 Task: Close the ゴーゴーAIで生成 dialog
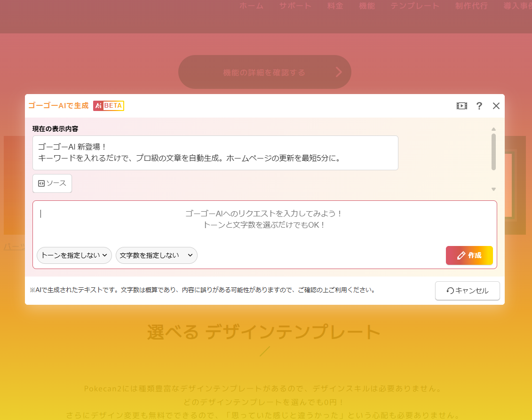[496, 106]
